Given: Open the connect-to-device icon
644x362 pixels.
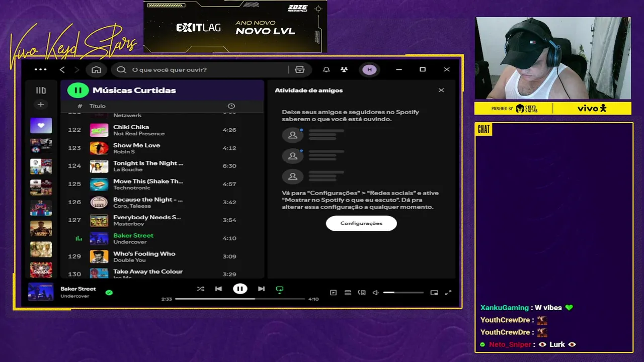Looking at the screenshot, I should (x=362, y=293).
